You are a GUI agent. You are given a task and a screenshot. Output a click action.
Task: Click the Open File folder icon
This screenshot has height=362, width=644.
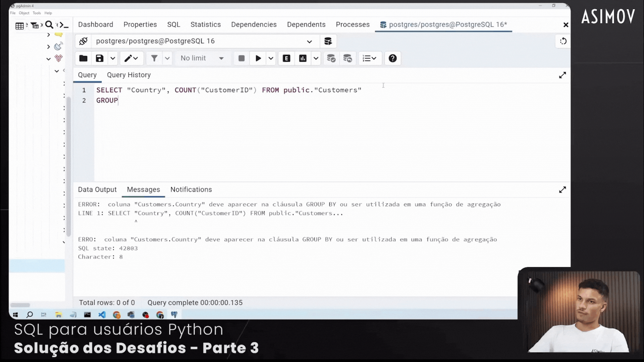click(83, 58)
